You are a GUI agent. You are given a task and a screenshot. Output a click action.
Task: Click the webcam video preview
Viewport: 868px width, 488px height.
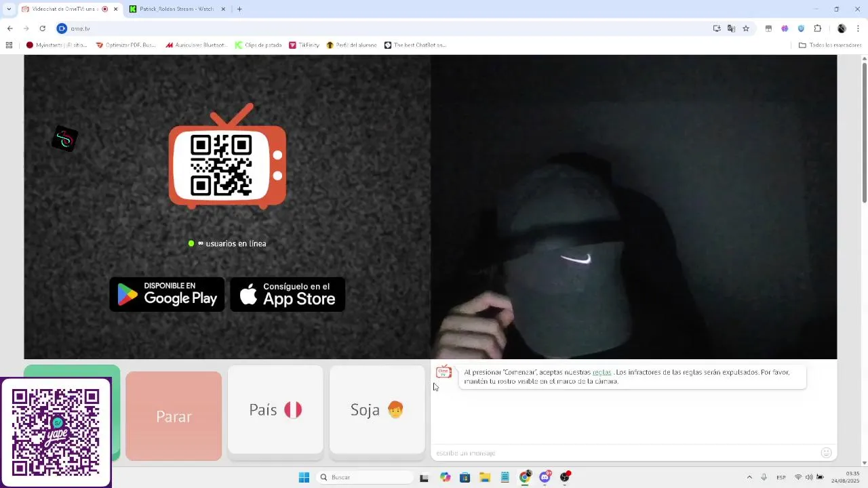(x=633, y=207)
